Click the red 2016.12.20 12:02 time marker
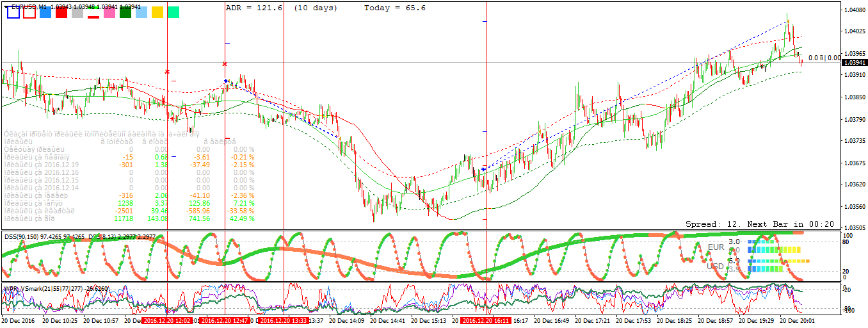The height and width of the screenshot is (328, 868). 166,320
